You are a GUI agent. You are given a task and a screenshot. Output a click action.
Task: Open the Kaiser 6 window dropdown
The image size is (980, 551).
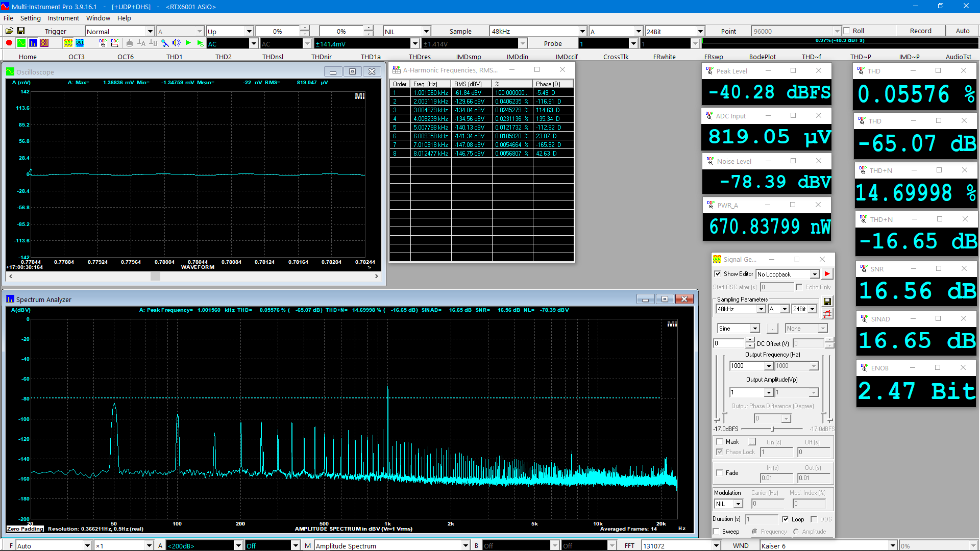893,546
